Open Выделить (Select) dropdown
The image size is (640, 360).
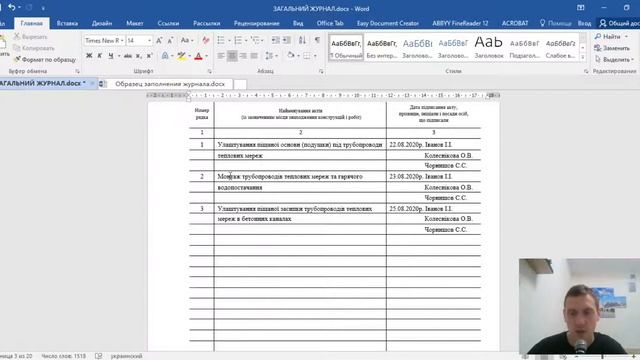point(614,60)
